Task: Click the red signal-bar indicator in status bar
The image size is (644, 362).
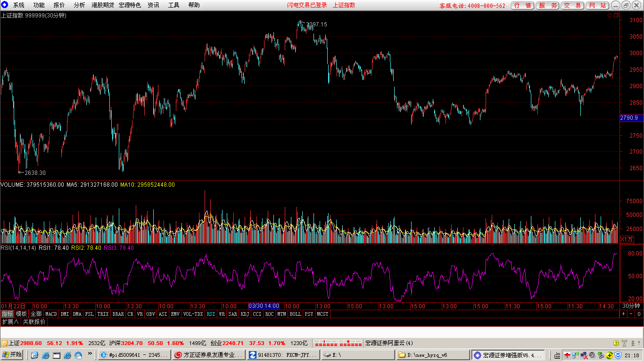Action: click(x=338, y=343)
